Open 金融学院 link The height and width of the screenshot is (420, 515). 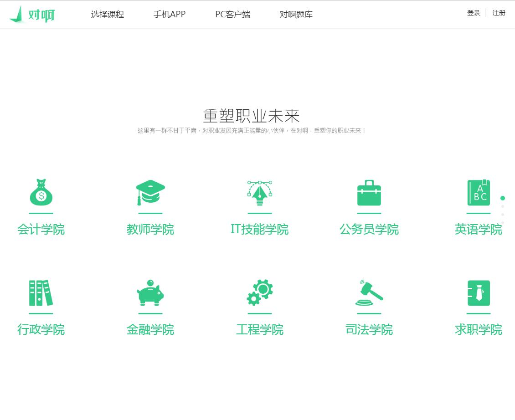(x=150, y=329)
